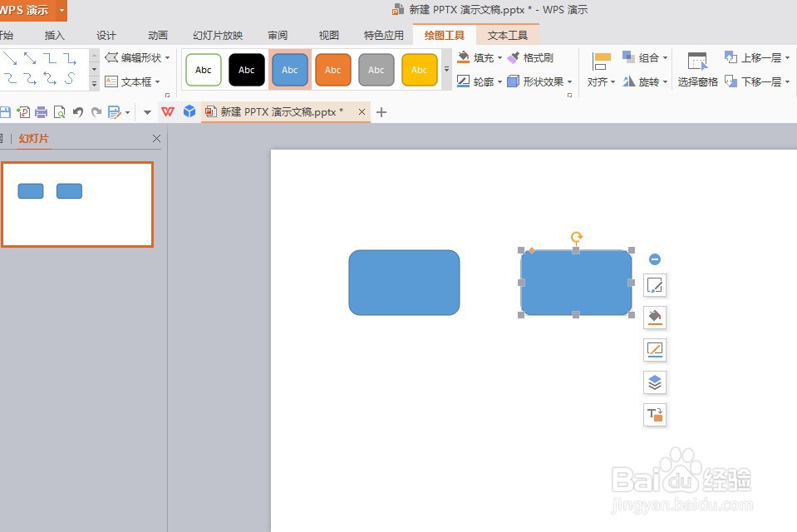Select the S-shaped freeform curve

coord(70,78)
